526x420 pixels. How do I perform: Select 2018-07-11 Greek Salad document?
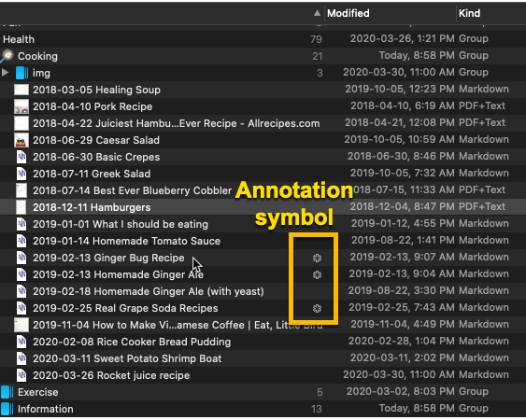pyautogui.click(x=263, y=174)
